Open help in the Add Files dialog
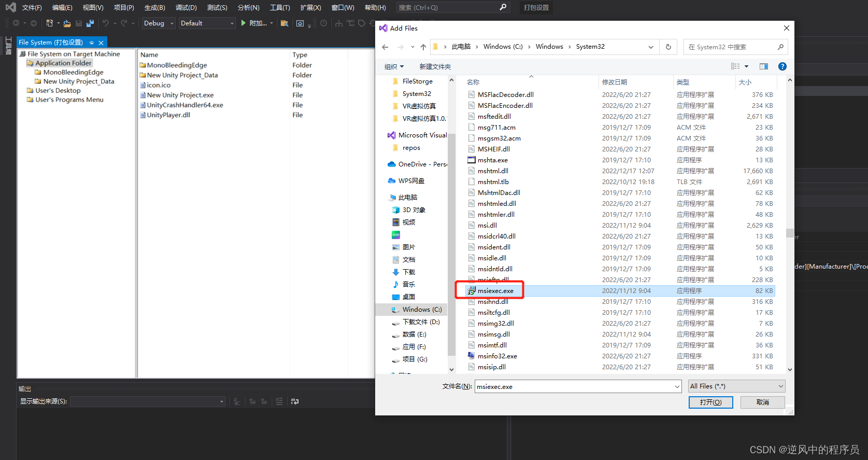The image size is (868, 460). (x=782, y=66)
